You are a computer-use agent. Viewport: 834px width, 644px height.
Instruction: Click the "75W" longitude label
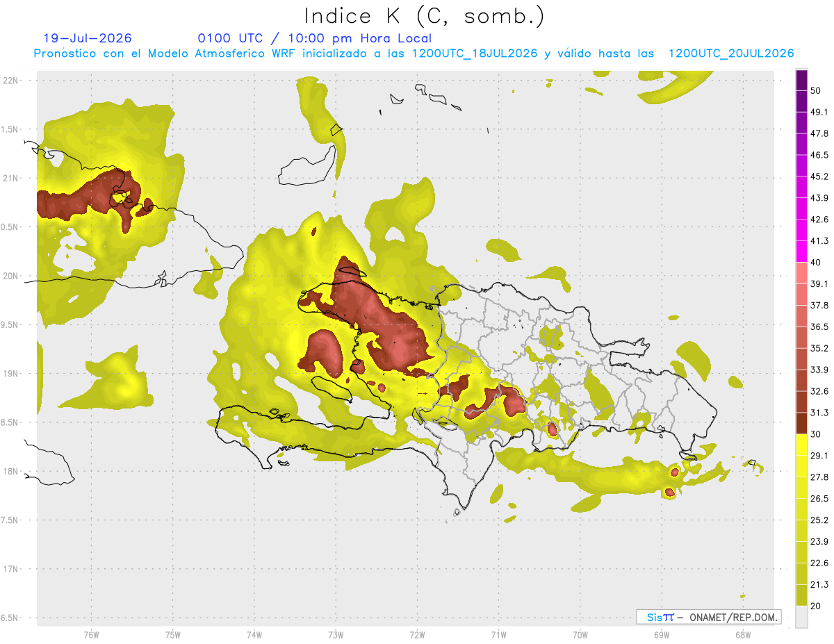pos(173,635)
